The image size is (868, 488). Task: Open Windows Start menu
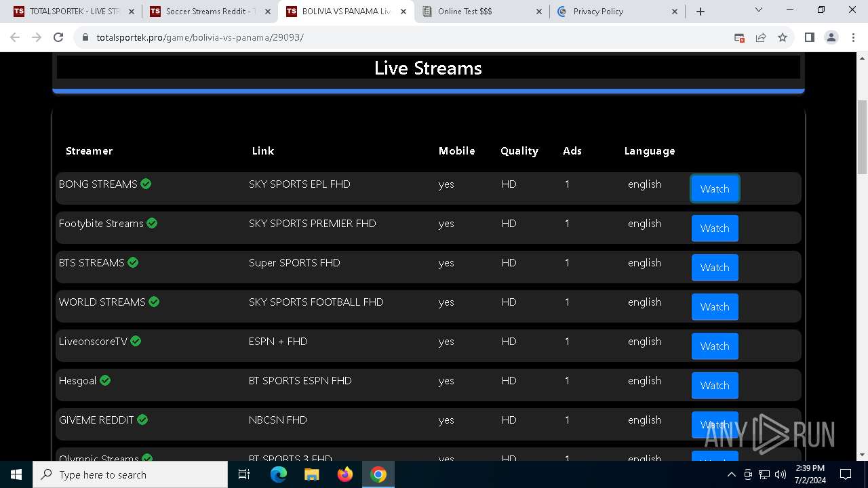pyautogui.click(x=16, y=474)
